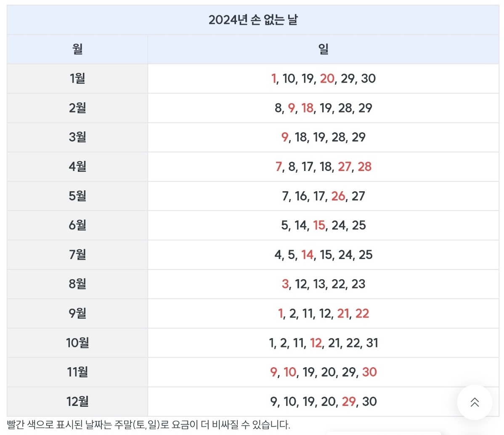This screenshot has height=435, width=504.
Task: Select the 1월 month cell
Action: click(77, 79)
